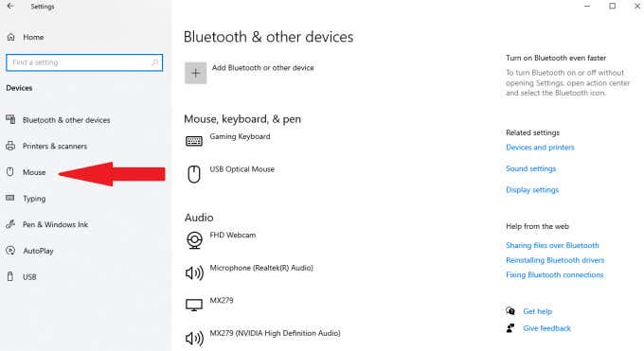Go to Home in the sidebar
The image size is (644, 351).
click(x=33, y=37)
